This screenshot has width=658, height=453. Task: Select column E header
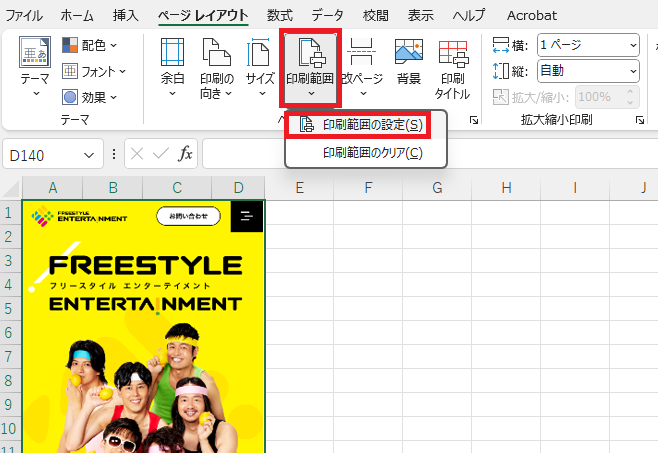tap(299, 188)
